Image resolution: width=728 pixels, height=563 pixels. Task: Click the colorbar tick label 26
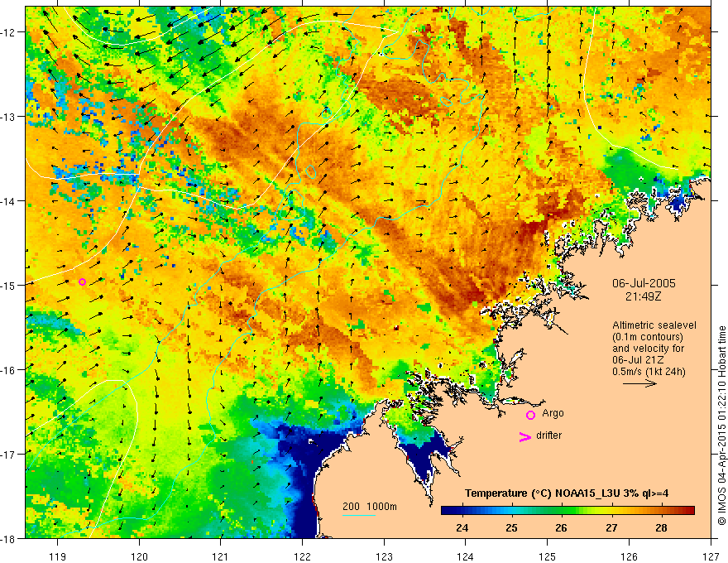click(x=562, y=527)
